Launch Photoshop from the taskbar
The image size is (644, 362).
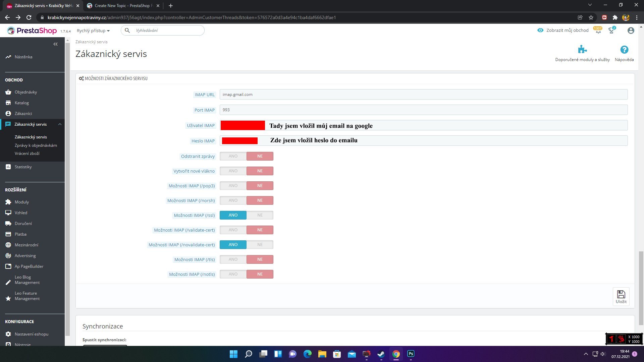coord(411,354)
